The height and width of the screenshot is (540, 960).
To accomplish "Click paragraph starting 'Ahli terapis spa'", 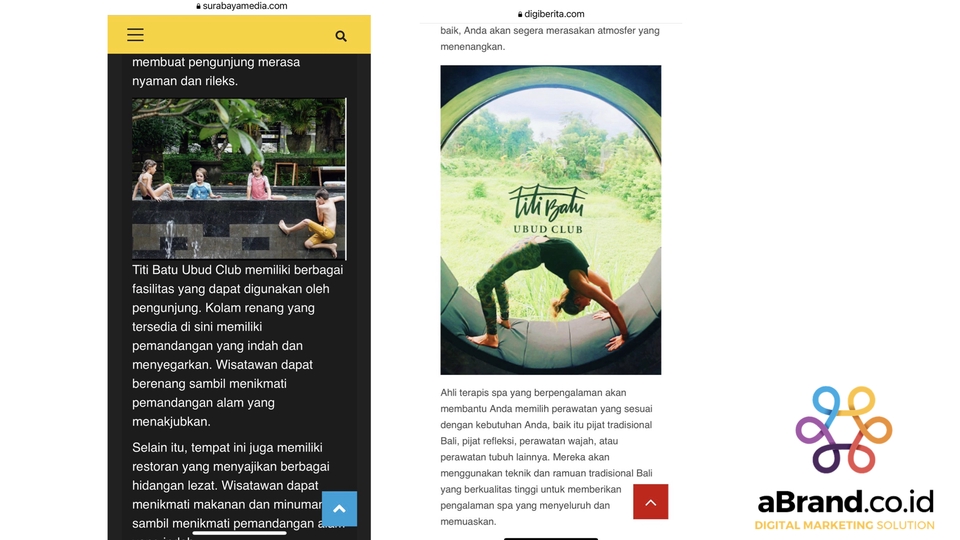I will click(547, 457).
